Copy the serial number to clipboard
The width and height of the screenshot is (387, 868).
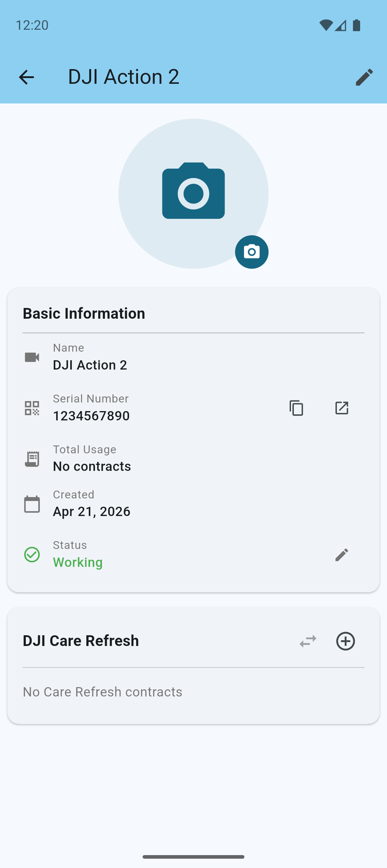click(x=296, y=408)
